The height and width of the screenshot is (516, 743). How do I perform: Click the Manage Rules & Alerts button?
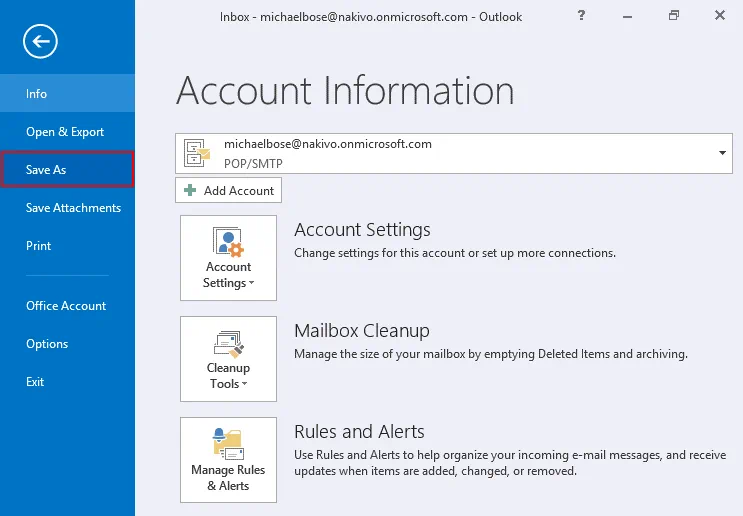(x=228, y=460)
